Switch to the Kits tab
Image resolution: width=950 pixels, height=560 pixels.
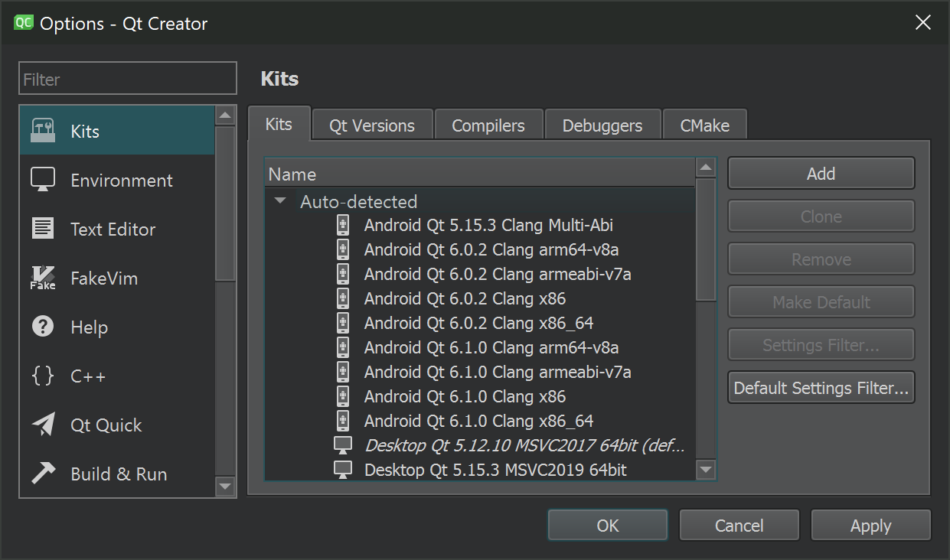(279, 124)
